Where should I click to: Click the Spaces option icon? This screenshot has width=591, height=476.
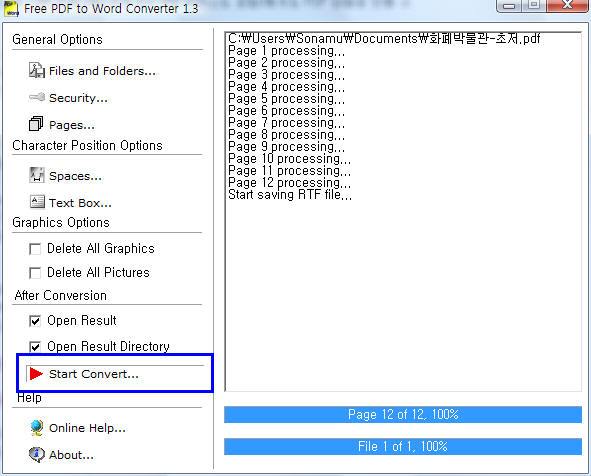37,175
